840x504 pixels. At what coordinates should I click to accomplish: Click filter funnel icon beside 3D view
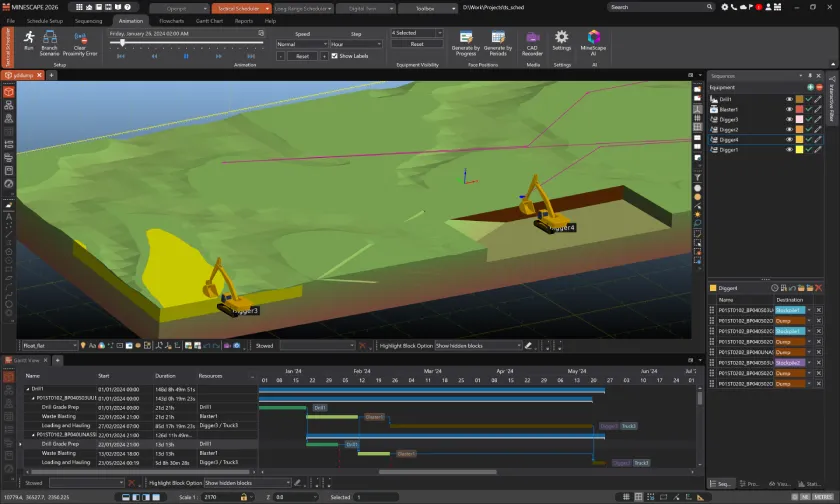pos(698,177)
